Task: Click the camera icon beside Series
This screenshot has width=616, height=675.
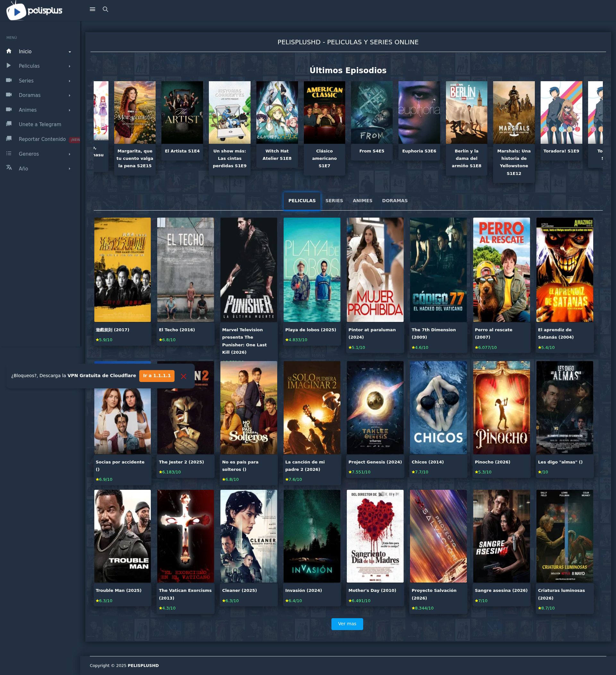Action: pyautogui.click(x=9, y=80)
